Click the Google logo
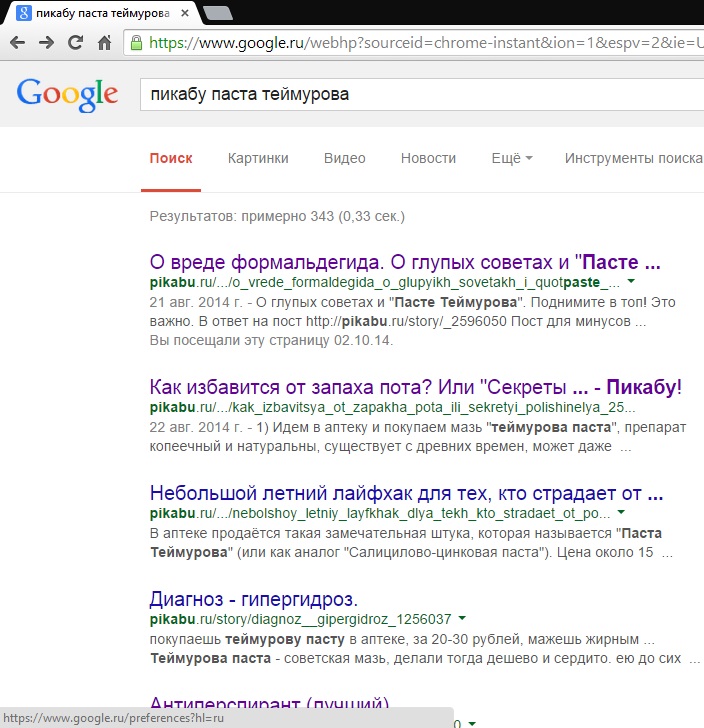Image resolution: width=704 pixels, height=728 pixels. [x=67, y=94]
